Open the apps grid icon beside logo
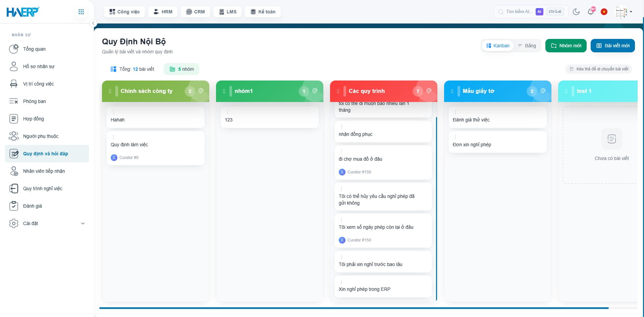 pyautogui.click(x=81, y=12)
